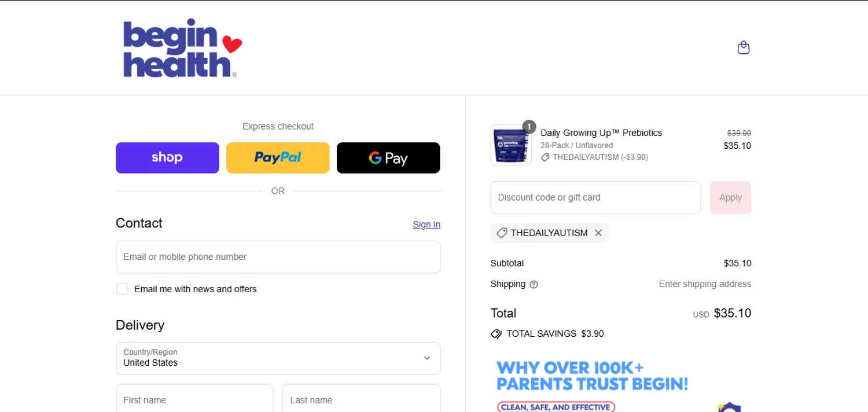868x412 pixels.
Task: Click the Clean, Safe, and Effective badge
Action: click(556, 407)
